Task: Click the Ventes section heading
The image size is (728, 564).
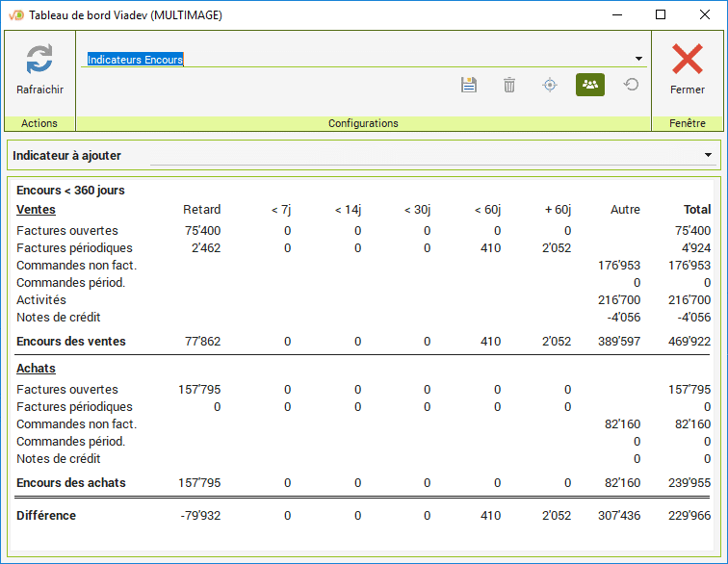Action: tap(36, 210)
